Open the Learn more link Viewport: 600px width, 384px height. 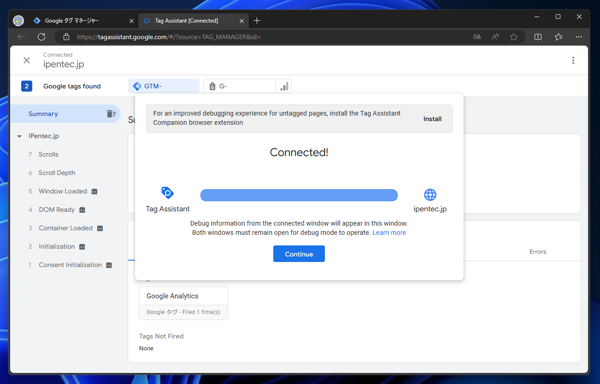pyautogui.click(x=389, y=233)
